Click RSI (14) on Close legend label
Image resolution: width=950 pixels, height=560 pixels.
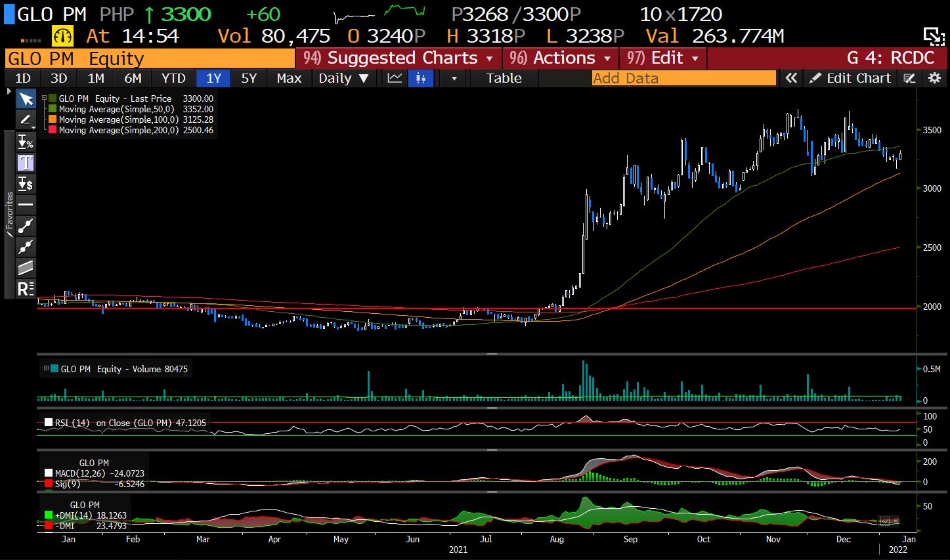113,423
